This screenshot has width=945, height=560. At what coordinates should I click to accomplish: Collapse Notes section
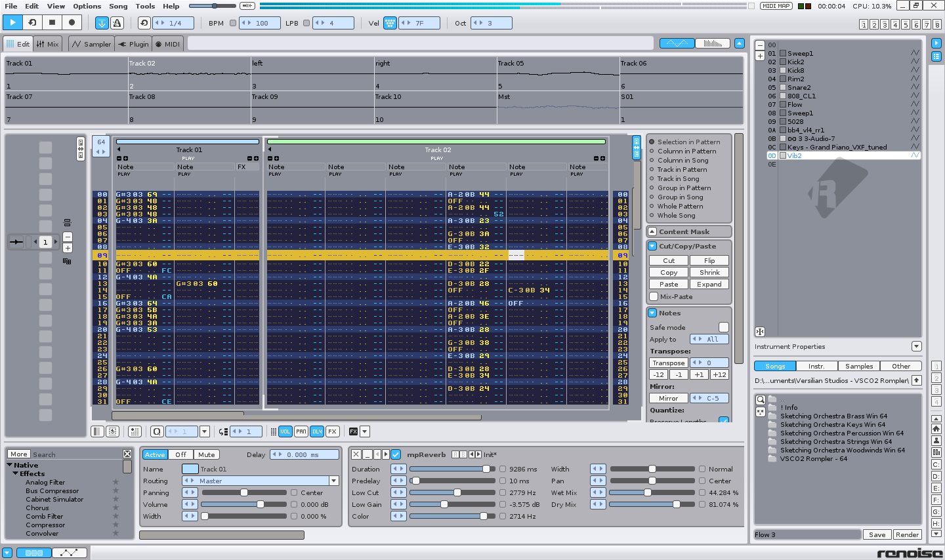[652, 313]
